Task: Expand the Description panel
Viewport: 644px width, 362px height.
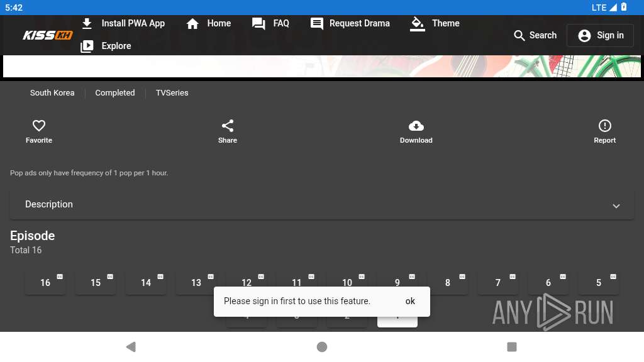Action: pyautogui.click(x=322, y=204)
